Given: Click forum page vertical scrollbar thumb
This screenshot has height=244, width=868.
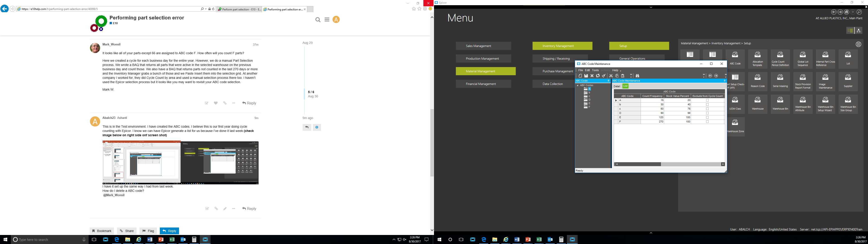Looking at the screenshot, I should (432, 143).
